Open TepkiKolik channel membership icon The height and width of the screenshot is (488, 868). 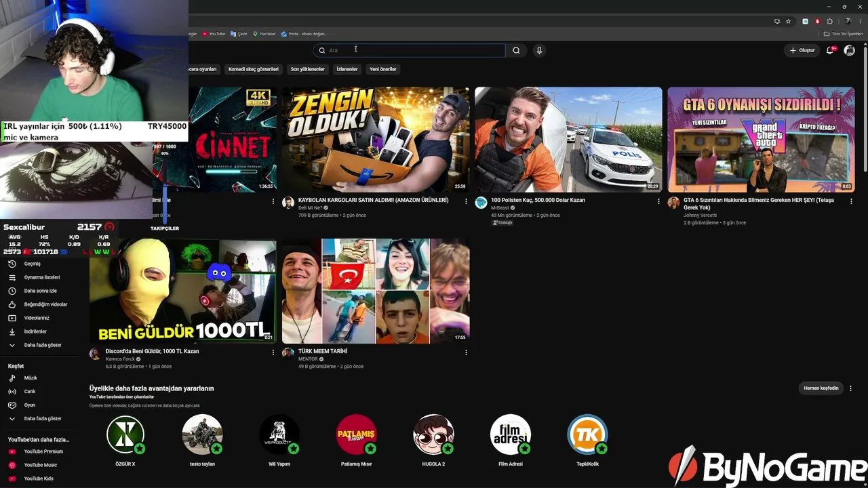click(x=587, y=434)
